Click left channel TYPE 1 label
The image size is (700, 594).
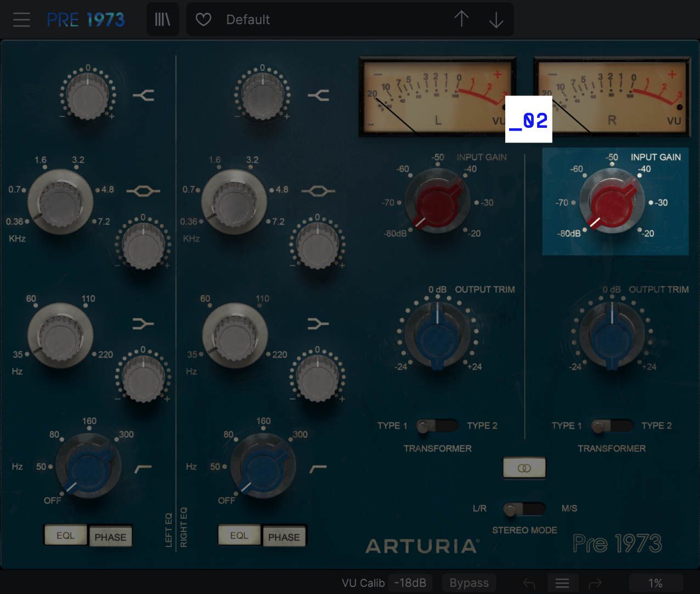[392, 426]
